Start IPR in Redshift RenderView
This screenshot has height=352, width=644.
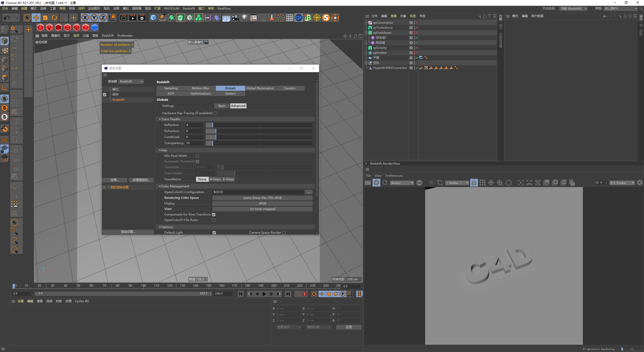(376, 183)
